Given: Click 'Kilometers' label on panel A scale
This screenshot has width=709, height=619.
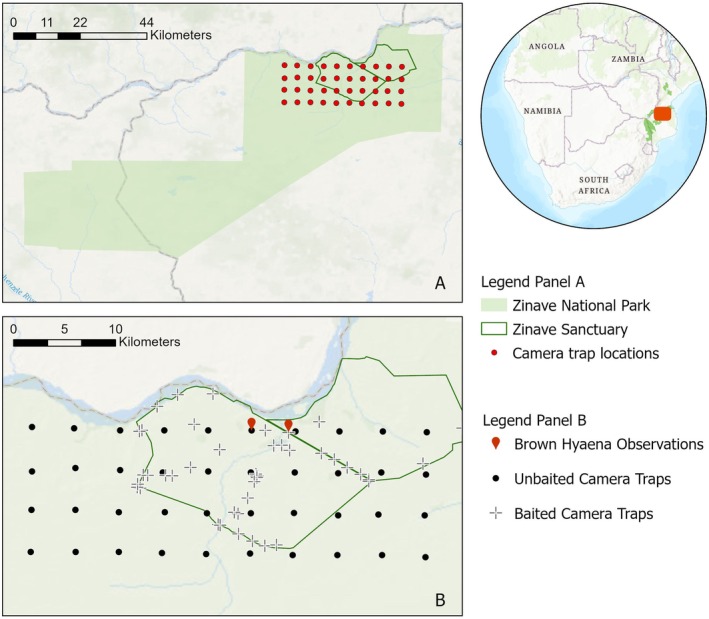Looking at the screenshot, I should pyautogui.click(x=180, y=35).
